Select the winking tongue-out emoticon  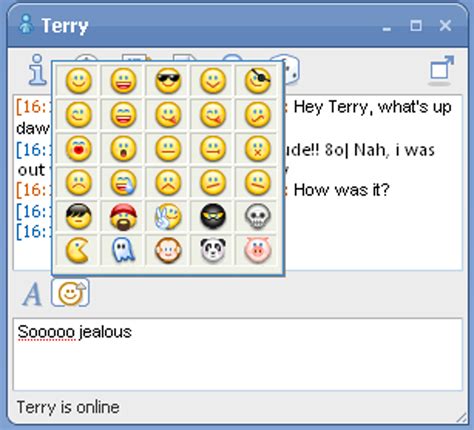[213, 115]
